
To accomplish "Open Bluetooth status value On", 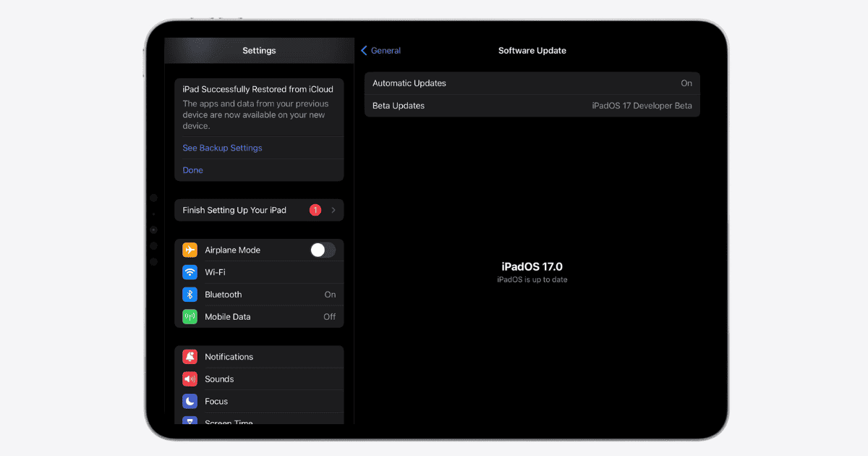I will 330,295.
